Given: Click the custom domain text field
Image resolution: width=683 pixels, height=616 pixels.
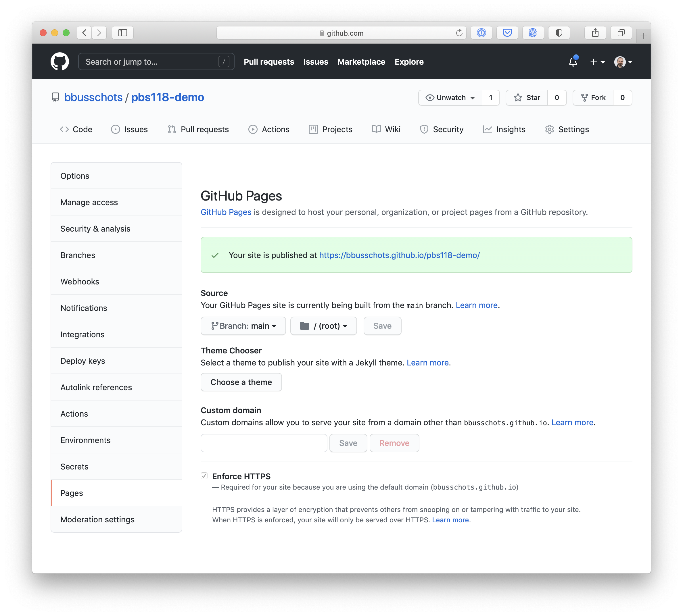Looking at the screenshot, I should point(264,443).
